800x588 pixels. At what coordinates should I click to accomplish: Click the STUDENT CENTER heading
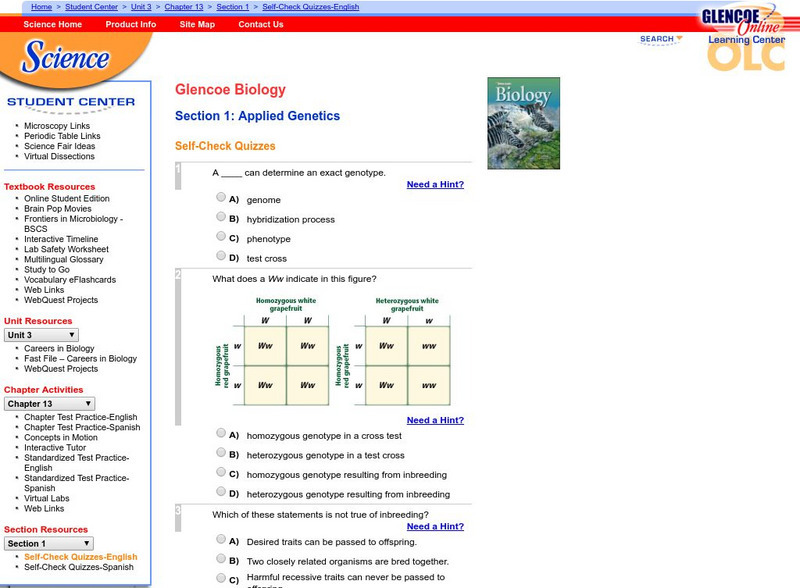pyautogui.click(x=71, y=102)
